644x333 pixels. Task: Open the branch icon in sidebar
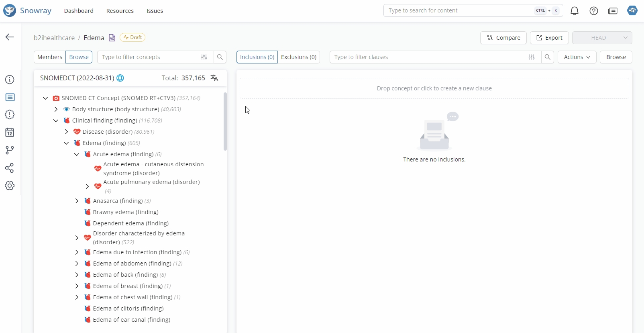10,150
